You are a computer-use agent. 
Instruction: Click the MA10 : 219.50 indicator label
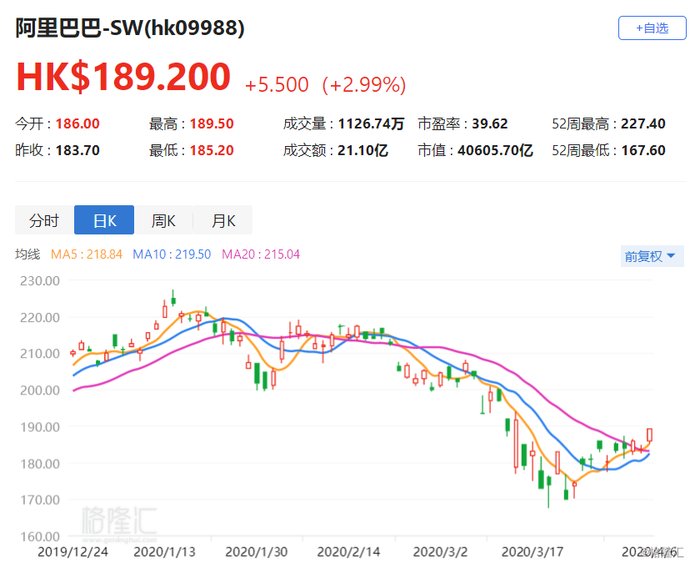(172, 254)
